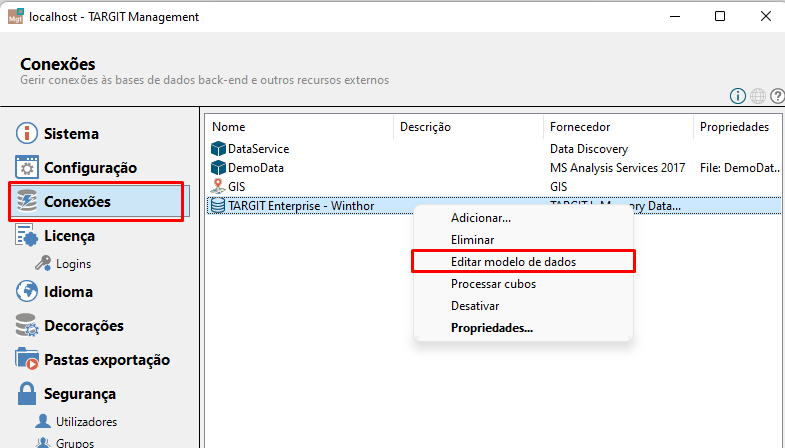This screenshot has width=785, height=448.
Task: Maximize the TARGIT Management window
Action: 720,17
